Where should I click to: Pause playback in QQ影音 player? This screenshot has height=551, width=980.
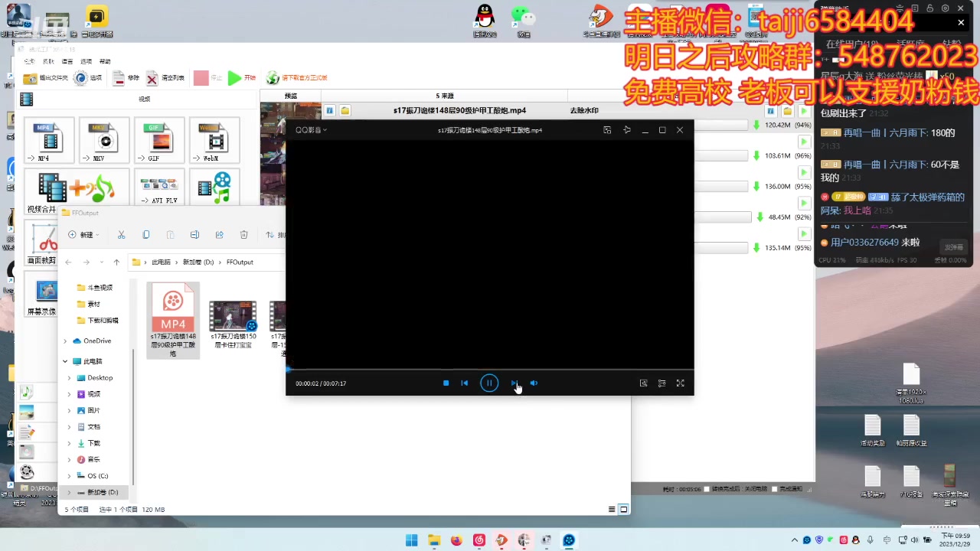pos(489,383)
